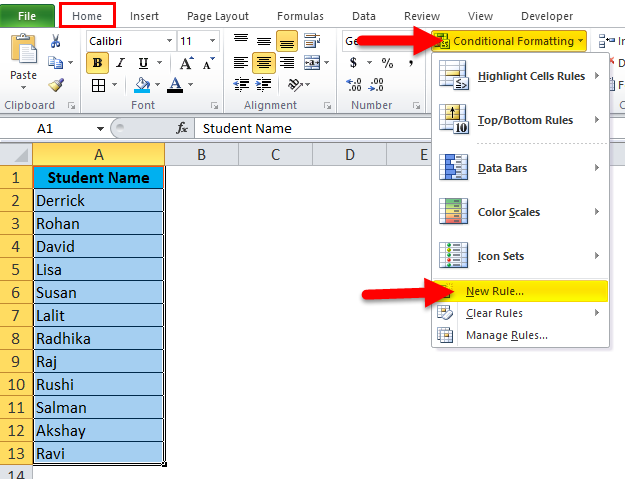Open Data Bars submenu
This screenshot has height=479, width=625.
pyautogui.click(x=520, y=168)
